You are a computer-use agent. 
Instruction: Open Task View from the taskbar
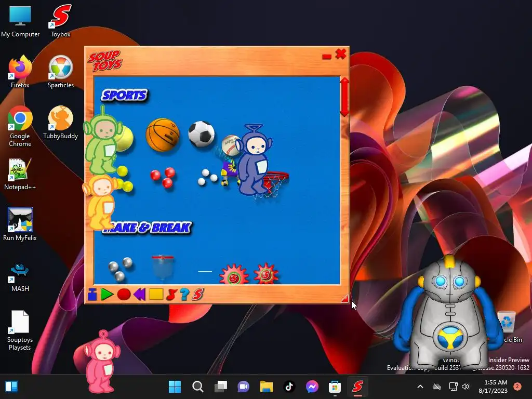coord(220,387)
